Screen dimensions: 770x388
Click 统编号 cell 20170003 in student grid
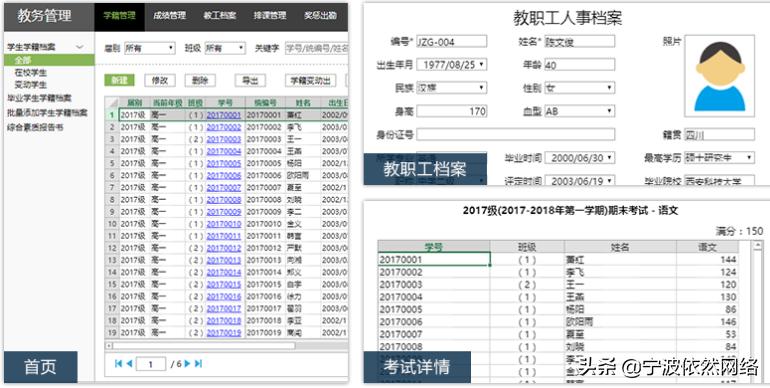click(x=264, y=139)
